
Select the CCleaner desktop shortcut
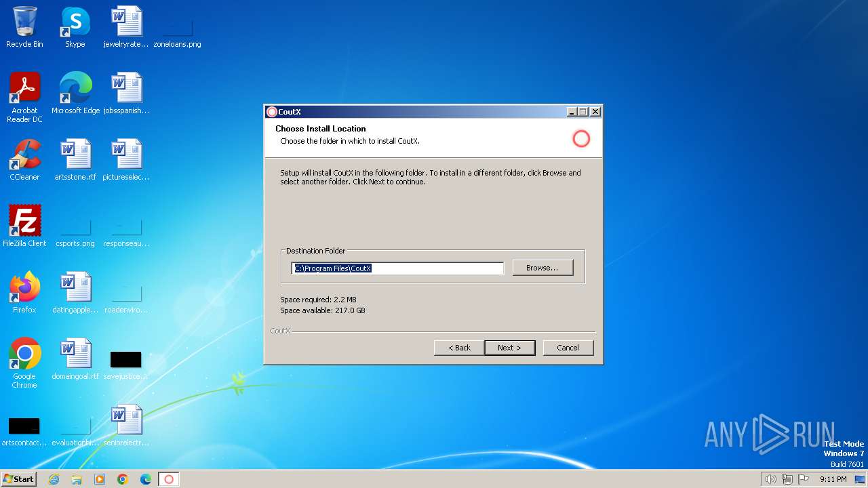(x=24, y=160)
